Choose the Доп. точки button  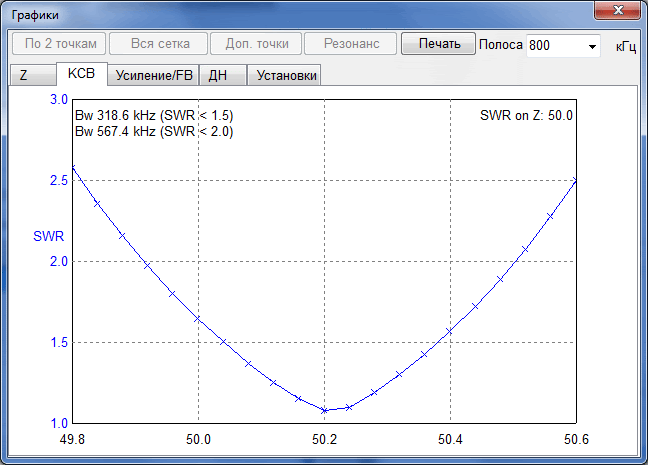pyautogui.click(x=256, y=43)
